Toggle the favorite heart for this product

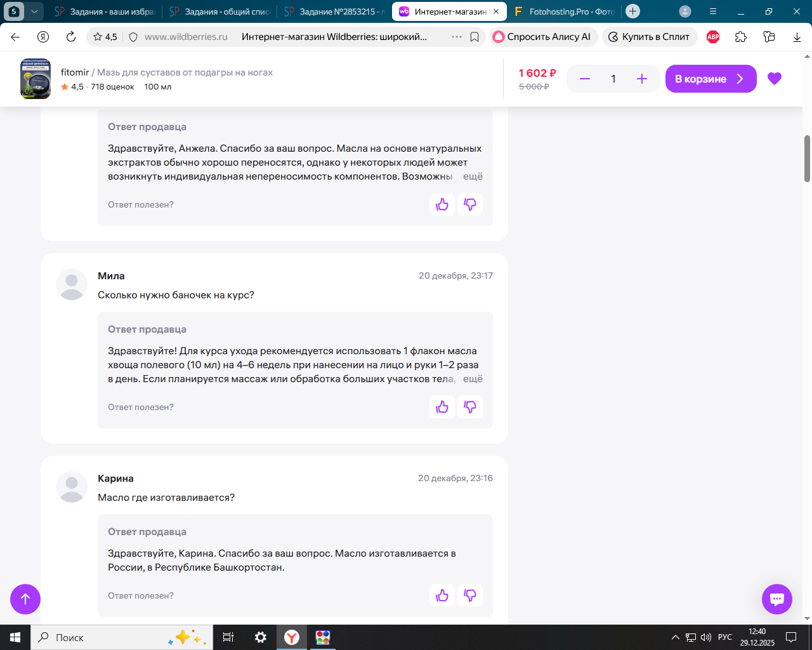point(775,79)
